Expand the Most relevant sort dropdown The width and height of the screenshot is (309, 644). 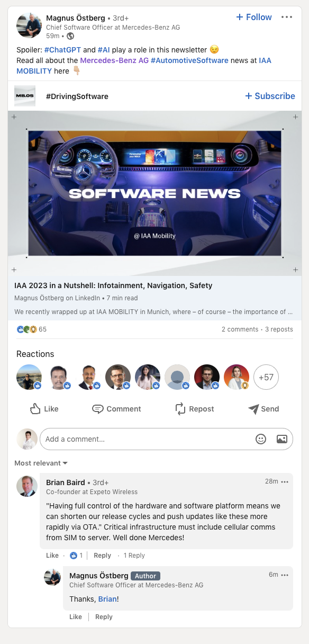41,463
